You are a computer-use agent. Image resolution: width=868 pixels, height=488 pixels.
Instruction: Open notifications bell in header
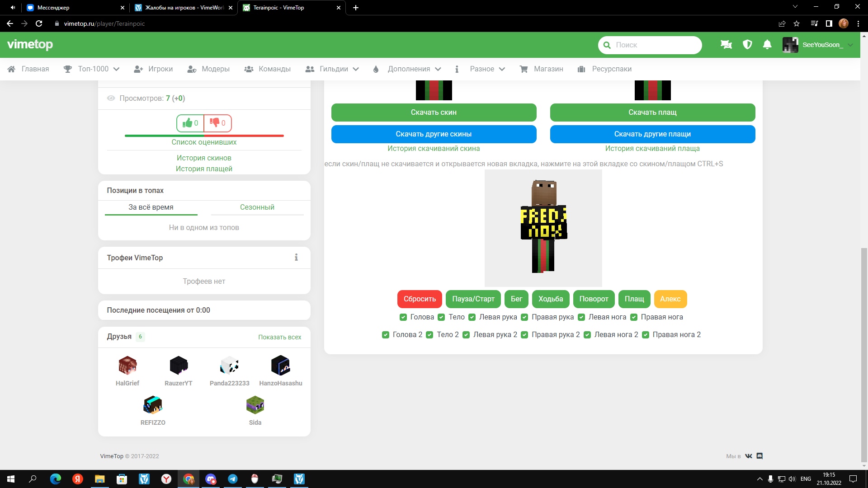click(767, 45)
